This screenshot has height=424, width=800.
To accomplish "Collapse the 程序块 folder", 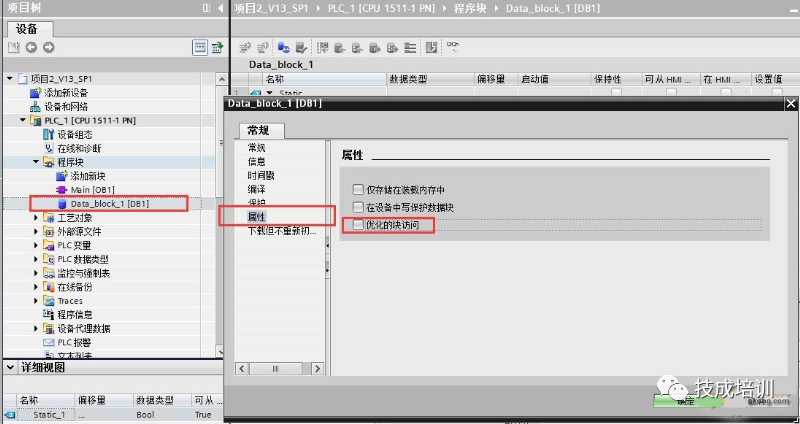I will [x=36, y=162].
